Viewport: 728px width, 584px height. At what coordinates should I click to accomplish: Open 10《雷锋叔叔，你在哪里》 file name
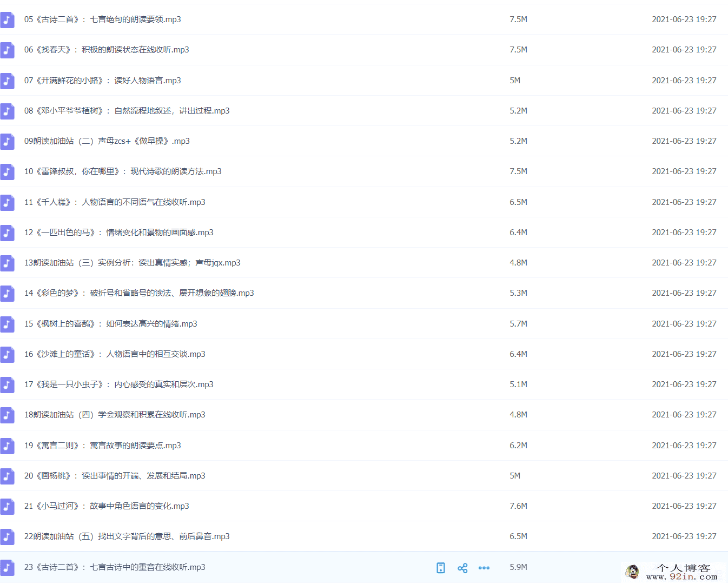click(123, 171)
